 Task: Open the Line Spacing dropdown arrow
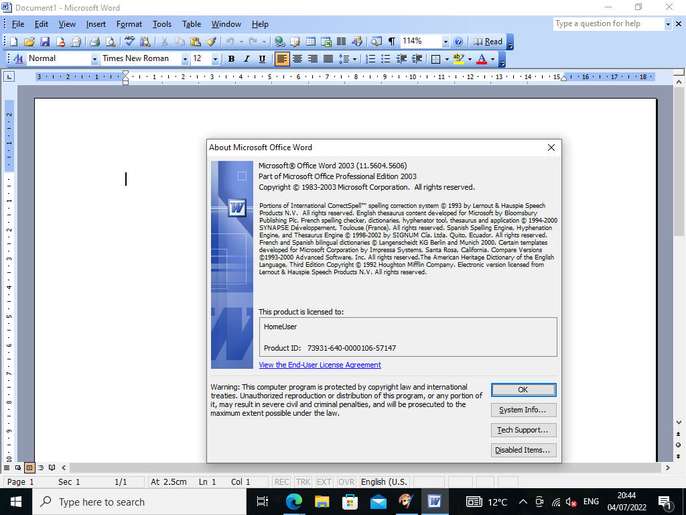click(354, 59)
